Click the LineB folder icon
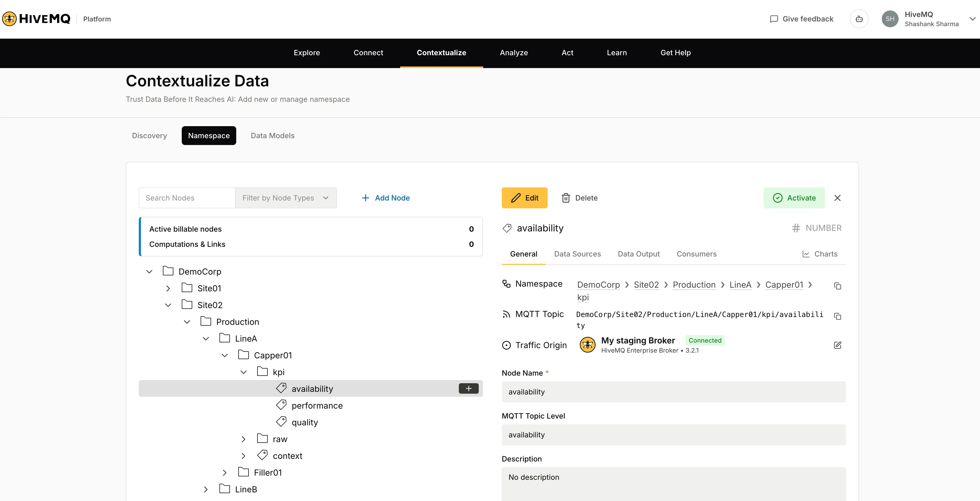This screenshot has height=501, width=980. 225,488
